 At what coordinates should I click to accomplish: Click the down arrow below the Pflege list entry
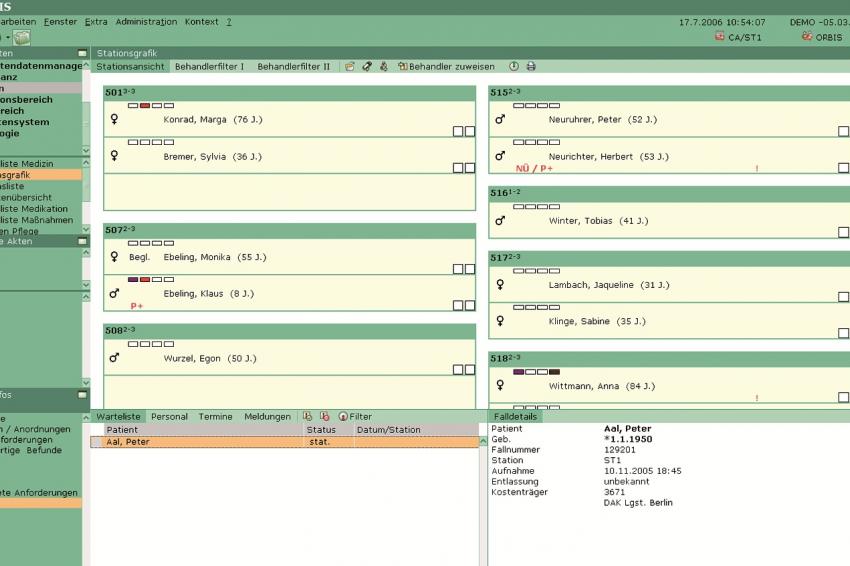click(86, 230)
